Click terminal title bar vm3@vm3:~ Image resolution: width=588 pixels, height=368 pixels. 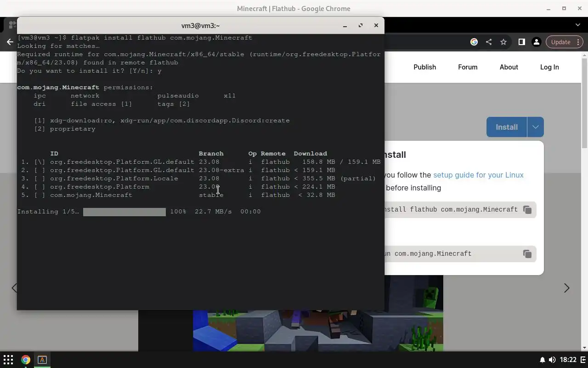pos(200,26)
